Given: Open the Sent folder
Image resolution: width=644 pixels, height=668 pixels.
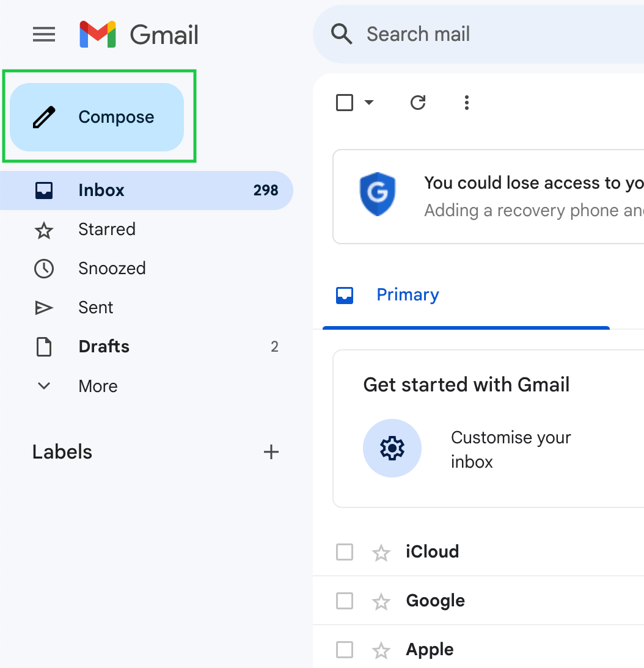Looking at the screenshot, I should click(146, 308).
